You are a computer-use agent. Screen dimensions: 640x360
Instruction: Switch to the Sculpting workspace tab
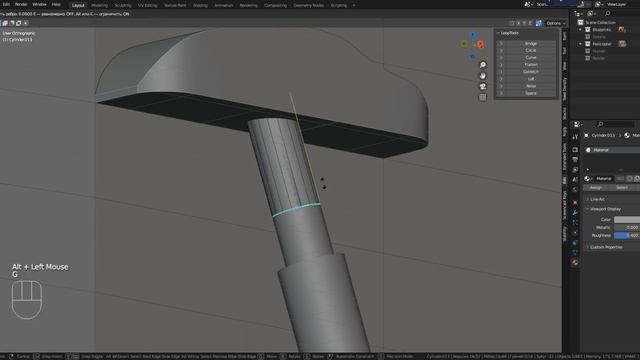click(x=123, y=5)
